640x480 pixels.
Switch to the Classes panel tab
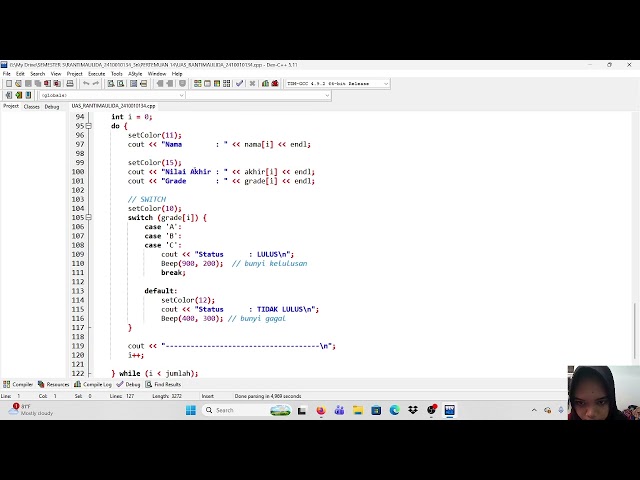tap(31, 106)
